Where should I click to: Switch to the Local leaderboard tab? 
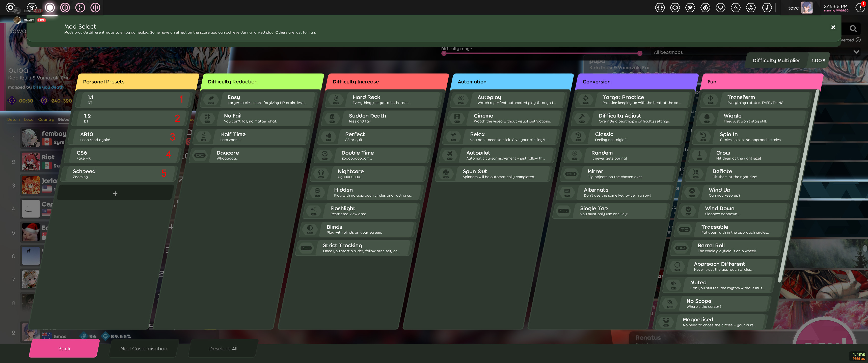(x=29, y=119)
